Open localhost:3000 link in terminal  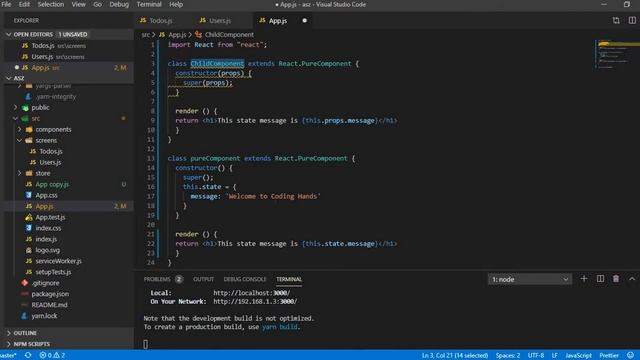pyautogui.click(x=251, y=293)
